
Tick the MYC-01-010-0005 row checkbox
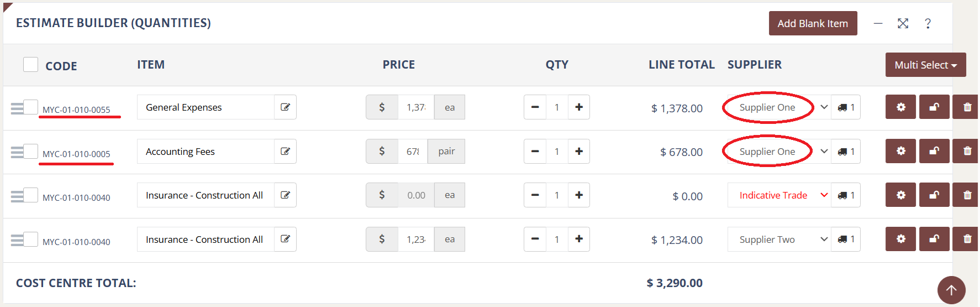(x=30, y=151)
